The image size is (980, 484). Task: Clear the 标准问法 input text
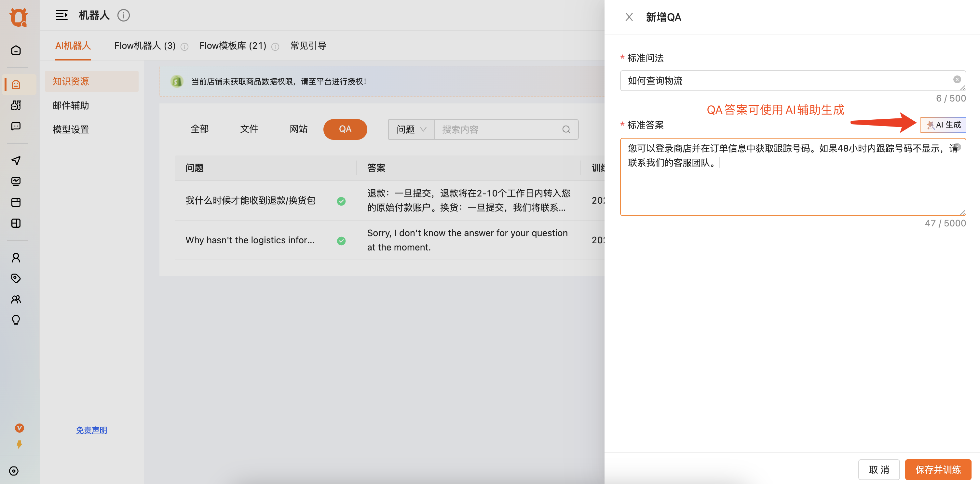(957, 79)
